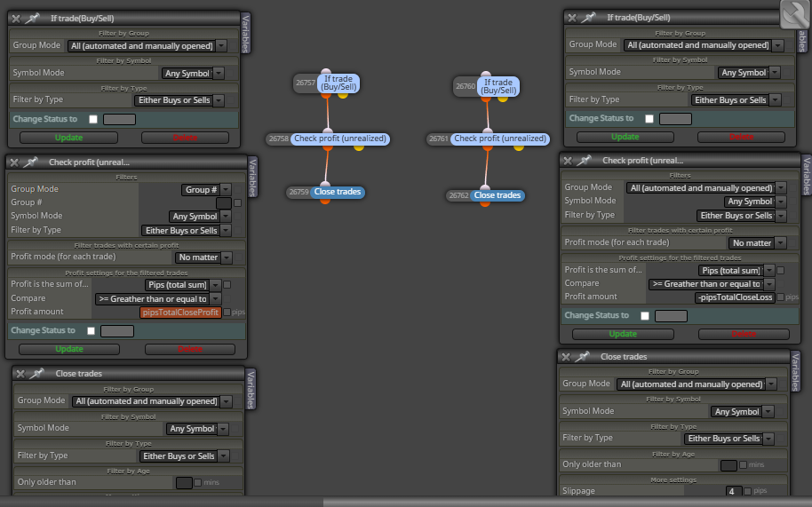Screen dimensions: 812x507
Task: Tick Change Status to checkbox in left If trade
Action: click(93, 119)
